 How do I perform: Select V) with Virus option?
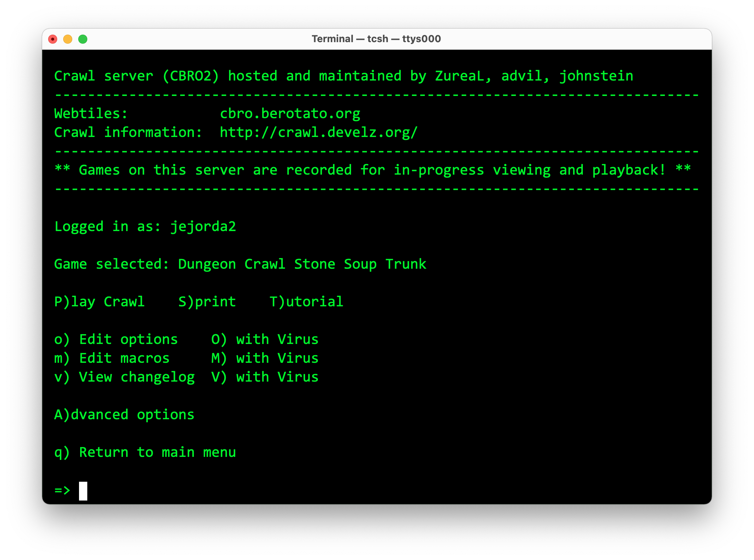point(265,377)
